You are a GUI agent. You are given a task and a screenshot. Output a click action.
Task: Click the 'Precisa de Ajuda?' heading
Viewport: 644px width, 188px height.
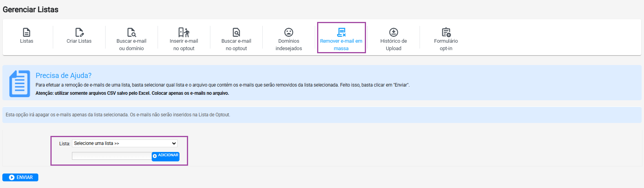point(63,76)
